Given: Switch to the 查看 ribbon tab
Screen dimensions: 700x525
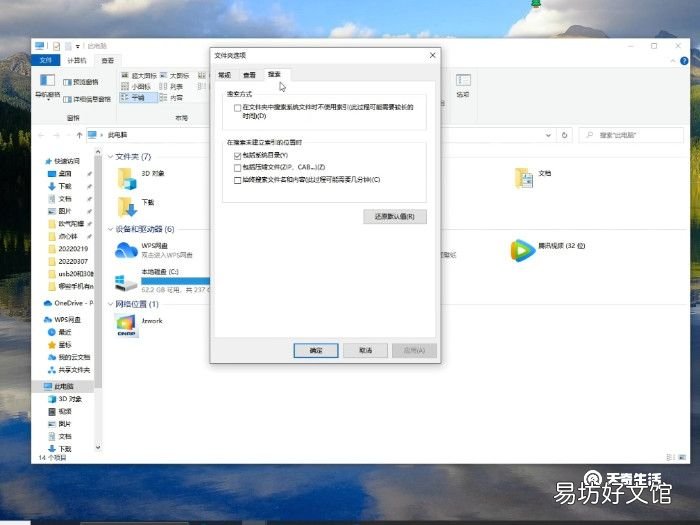Looking at the screenshot, I should (x=107, y=60).
